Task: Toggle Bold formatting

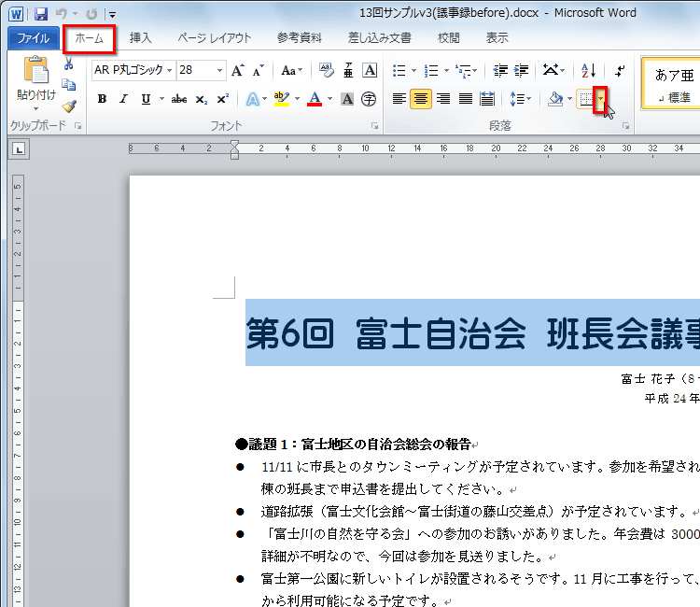Action: pos(102,99)
